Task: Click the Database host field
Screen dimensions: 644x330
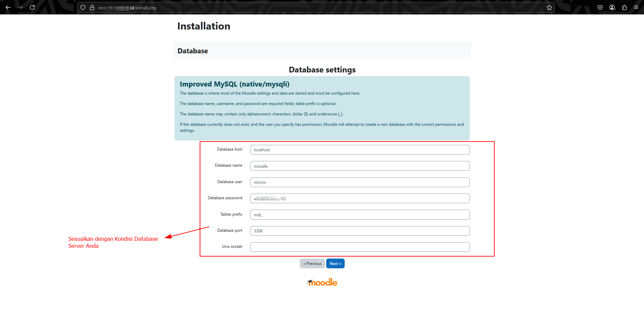Action: click(359, 150)
